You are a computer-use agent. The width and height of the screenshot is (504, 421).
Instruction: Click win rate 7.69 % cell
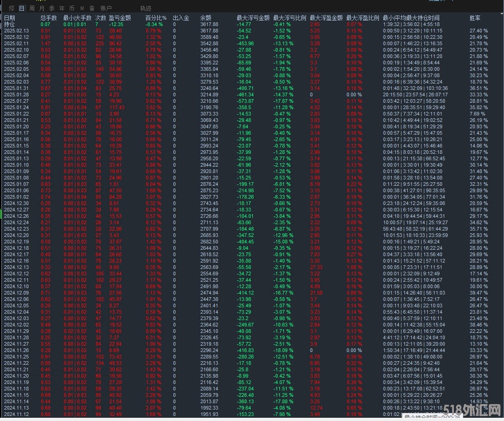tap(478, 114)
